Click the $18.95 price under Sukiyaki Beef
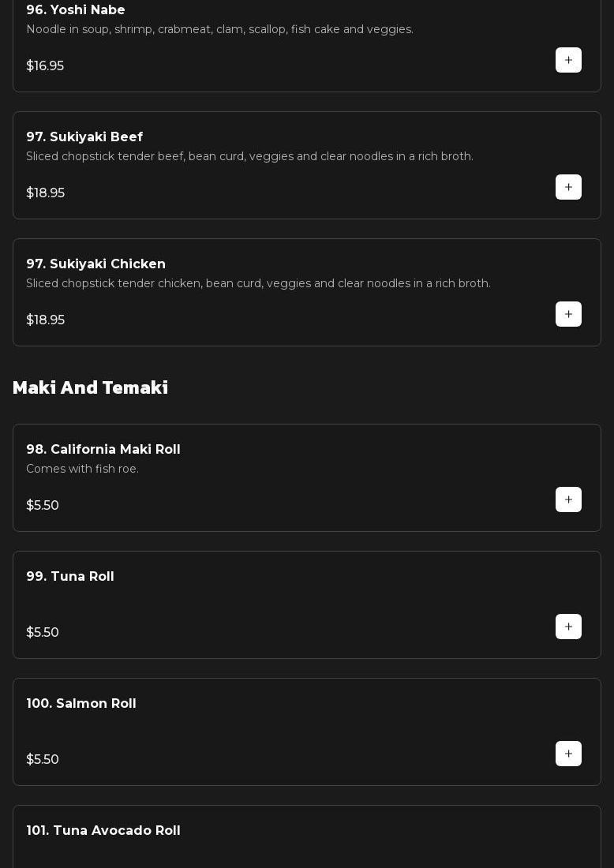The height and width of the screenshot is (868, 614). point(45,193)
